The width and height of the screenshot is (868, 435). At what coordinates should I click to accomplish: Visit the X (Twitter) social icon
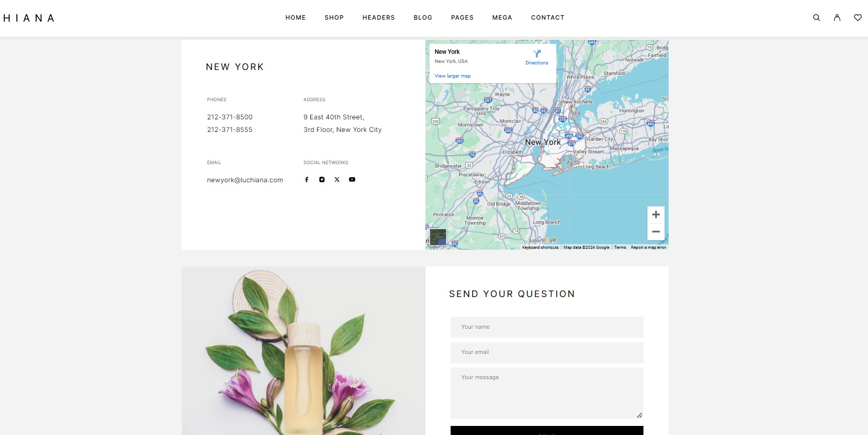pos(337,180)
